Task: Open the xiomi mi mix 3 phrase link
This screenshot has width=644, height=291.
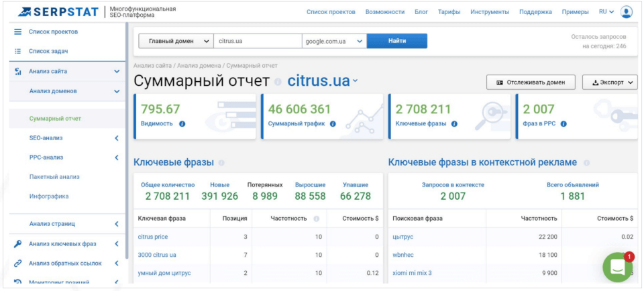Action: pyautogui.click(x=412, y=273)
